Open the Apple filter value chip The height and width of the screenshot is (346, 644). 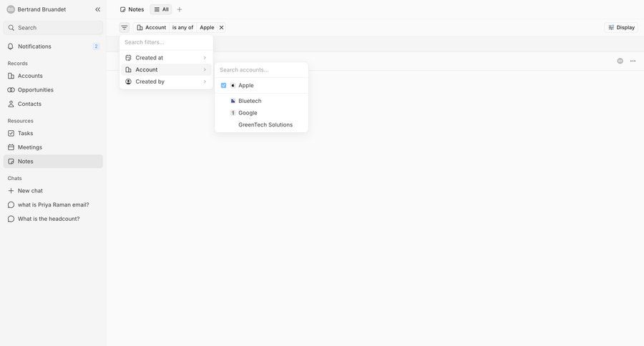click(x=207, y=27)
